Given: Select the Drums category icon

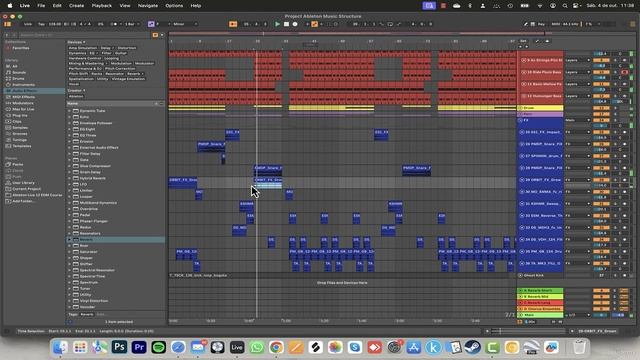Looking at the screenshot, I should pyautogui.click(x=8, y=78).
